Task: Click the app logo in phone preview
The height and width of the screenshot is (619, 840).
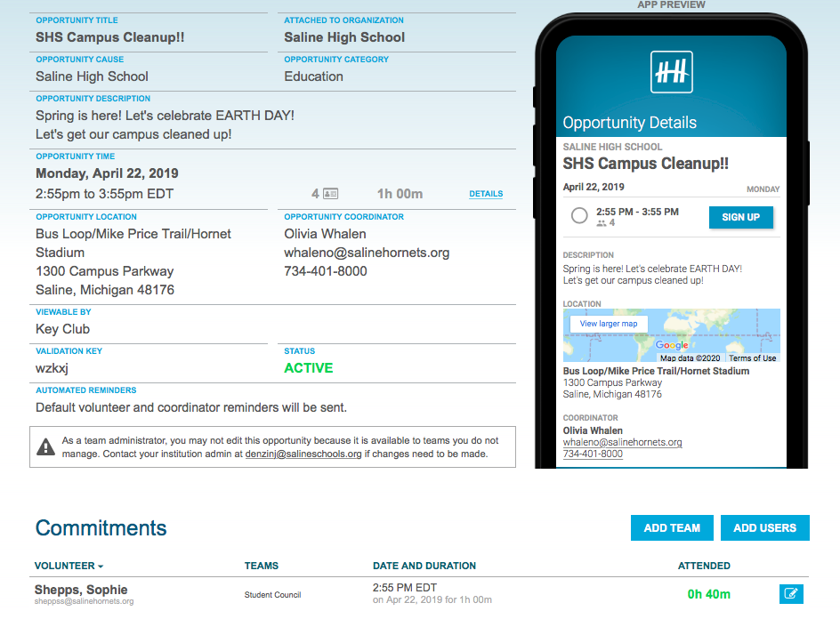Action: click(x=672, y=72)
